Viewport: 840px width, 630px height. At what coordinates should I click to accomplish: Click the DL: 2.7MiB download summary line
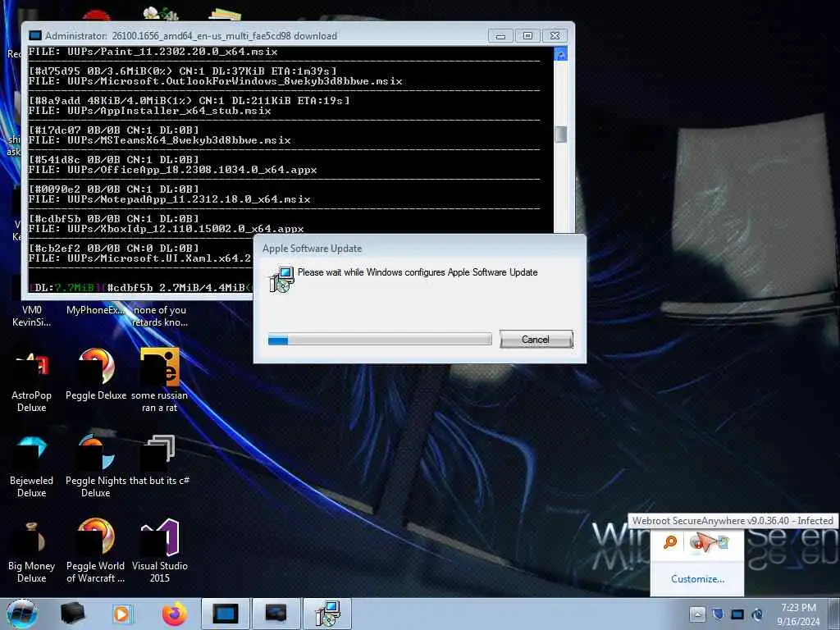coord(141,288)
